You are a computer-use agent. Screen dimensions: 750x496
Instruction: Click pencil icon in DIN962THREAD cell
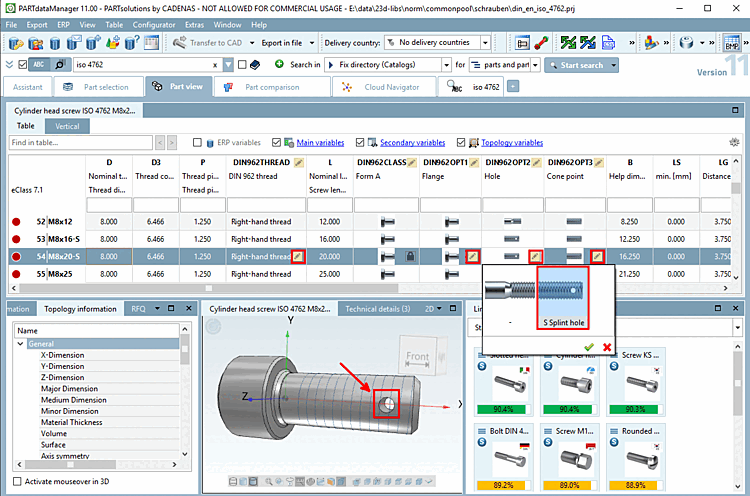[299, 256]
